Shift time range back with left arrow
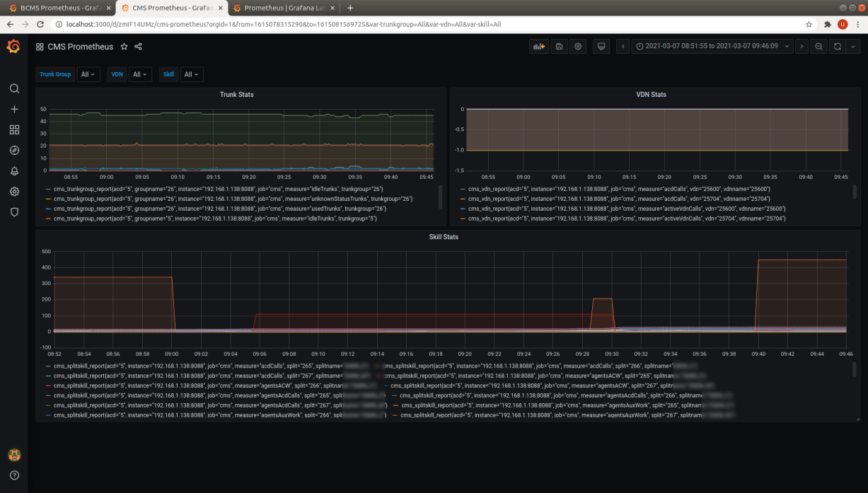Viewport: 868px width, 493px height. click(x=622, y=46)
